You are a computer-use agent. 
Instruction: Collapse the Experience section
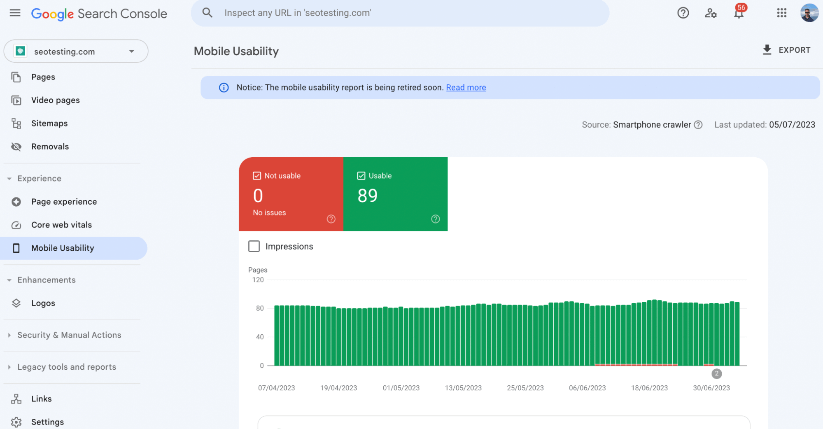click(10, 178)
